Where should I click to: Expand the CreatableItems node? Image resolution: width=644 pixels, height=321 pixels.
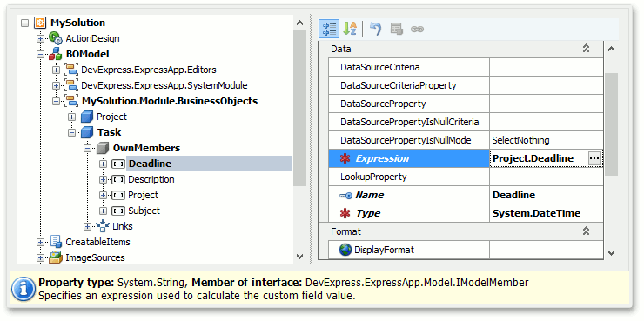pyautogui.click(x=40, y=242)
